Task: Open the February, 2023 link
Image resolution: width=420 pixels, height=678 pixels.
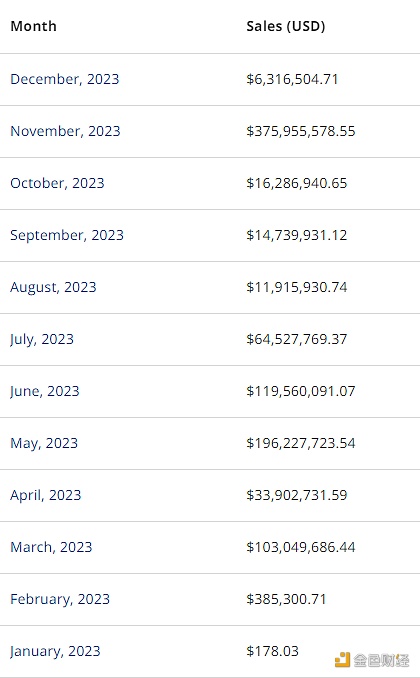Action: pyautogui.click(x=60, y=599)
